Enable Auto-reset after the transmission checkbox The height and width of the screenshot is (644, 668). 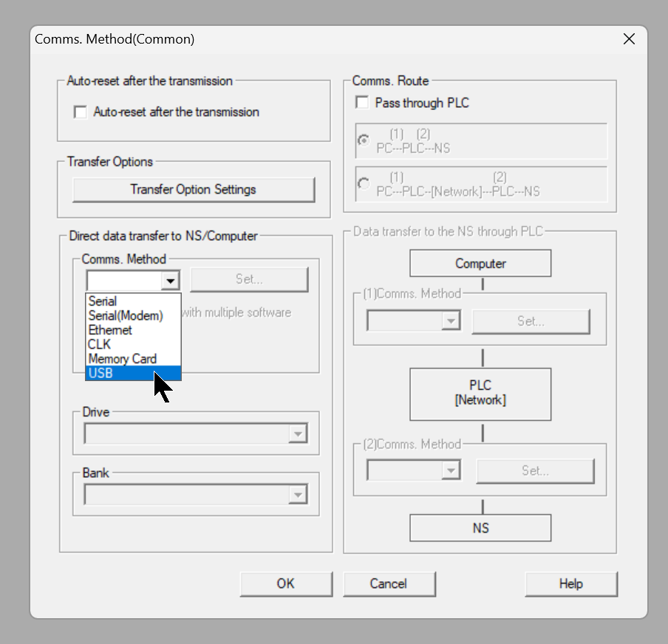click(80, 112)
